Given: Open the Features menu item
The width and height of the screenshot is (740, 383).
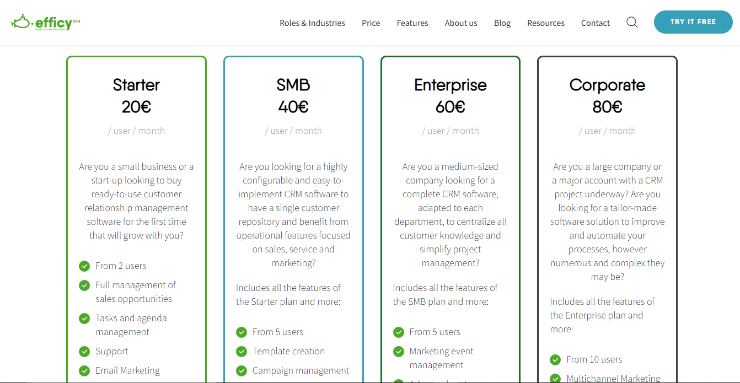Looking at the screenshot, I should 412,23.
